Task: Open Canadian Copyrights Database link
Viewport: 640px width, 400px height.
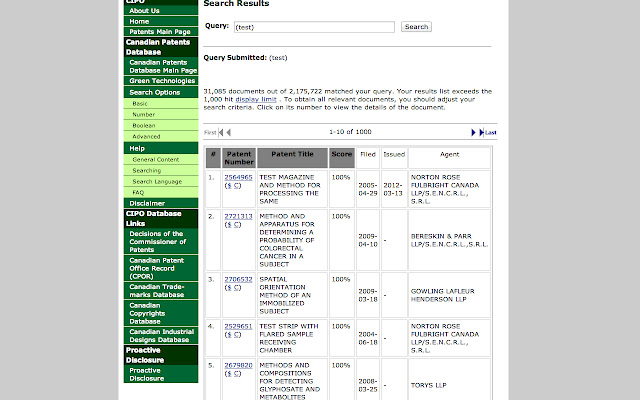Action: (161, 313)
